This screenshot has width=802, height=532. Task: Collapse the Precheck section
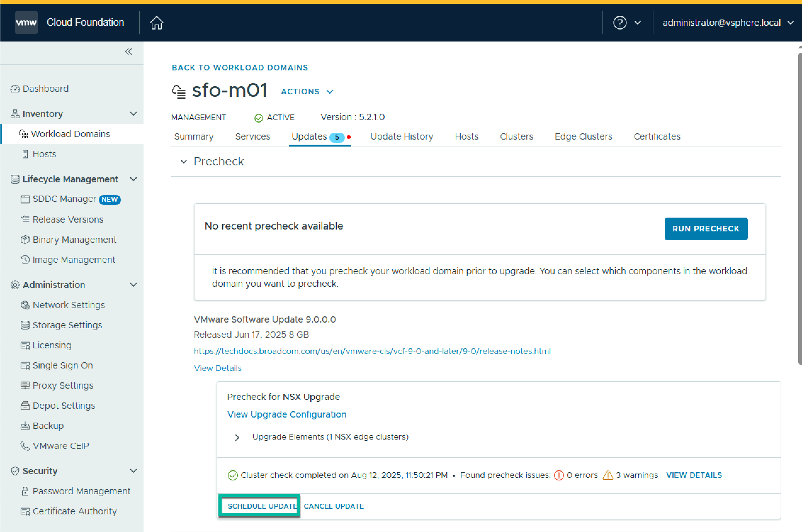click(x=184, y=162)
